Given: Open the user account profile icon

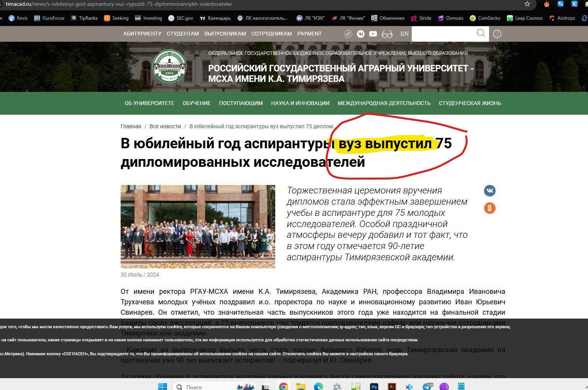Looking at the screenshot, I should (x=497, y=34).
